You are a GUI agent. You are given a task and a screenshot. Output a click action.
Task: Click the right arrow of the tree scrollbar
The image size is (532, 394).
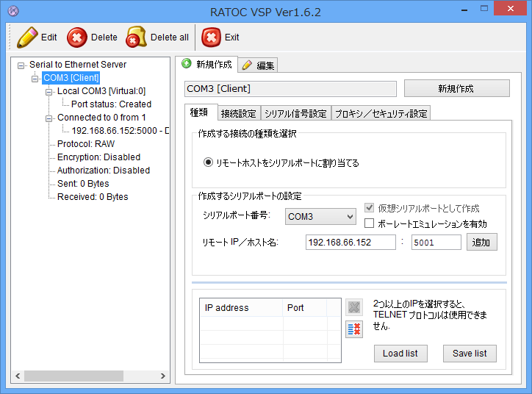point(163,376)
